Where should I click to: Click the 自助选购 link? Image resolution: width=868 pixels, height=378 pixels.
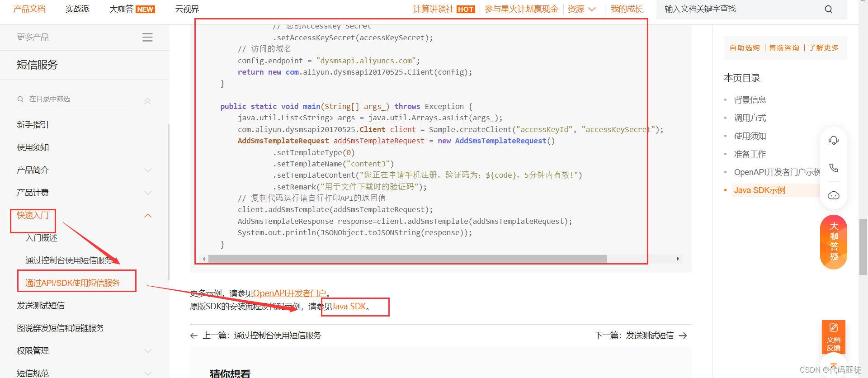click(745, 48)
